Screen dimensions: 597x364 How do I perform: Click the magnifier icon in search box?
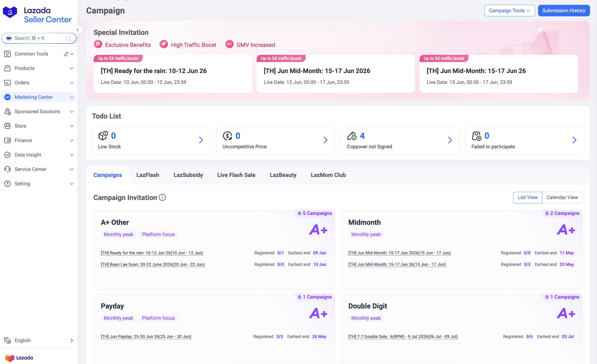(x=69, y=38)
